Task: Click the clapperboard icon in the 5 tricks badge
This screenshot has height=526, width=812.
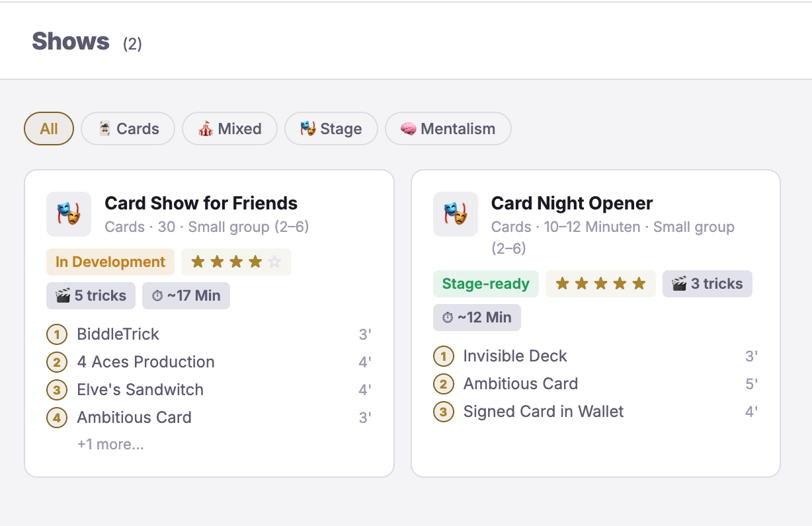Action: [x=63, y=296]
